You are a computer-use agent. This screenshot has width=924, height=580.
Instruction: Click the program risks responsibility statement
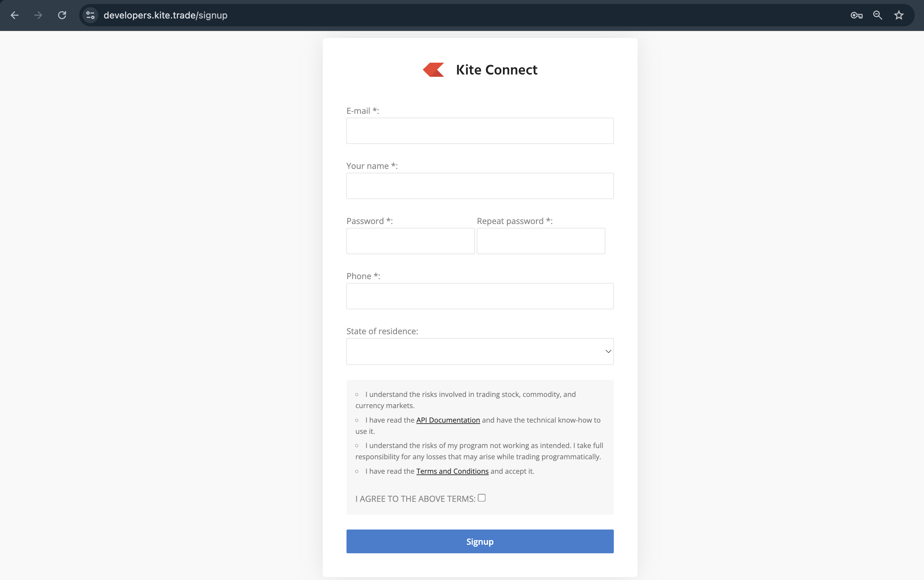click(x=479, y=451)
